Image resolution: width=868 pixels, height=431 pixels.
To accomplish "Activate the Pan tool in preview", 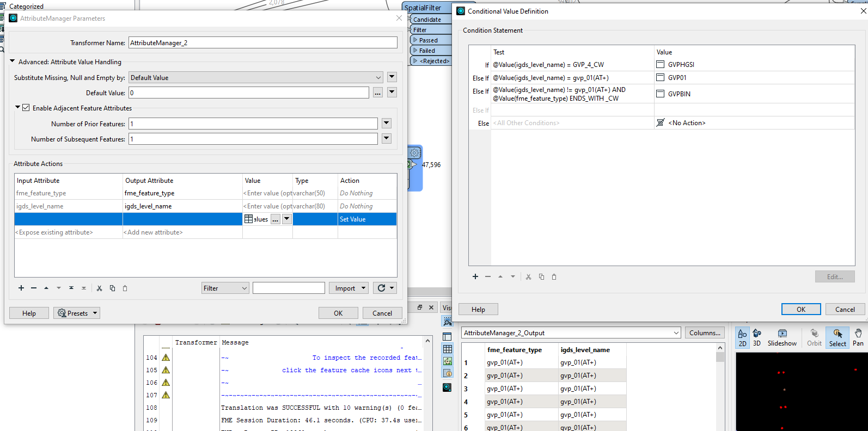I will point(858,337).
